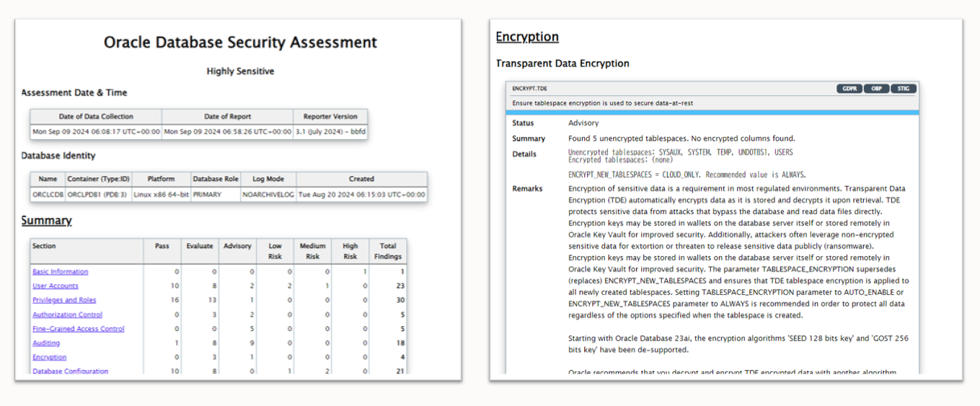The height and width of the screenshot is (406, 980).
Task: Click the Summary heading in left report
Action: pyautogui.click(x=47, y=221)
